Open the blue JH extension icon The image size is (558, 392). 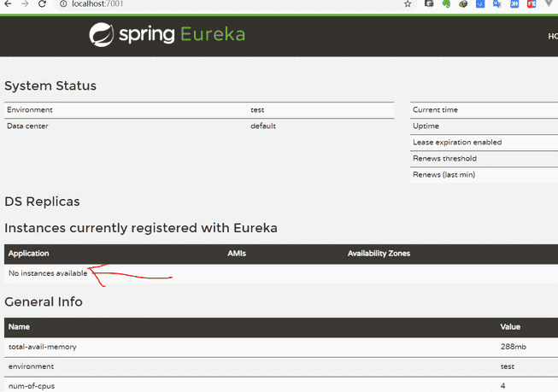pos(514,4)
